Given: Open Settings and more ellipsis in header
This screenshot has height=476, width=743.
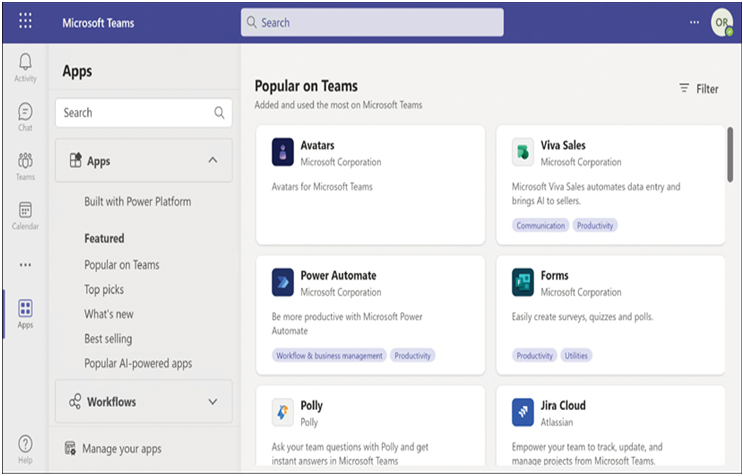Looking at the screenshot, I should pyautogui.click(x=694, y=22).
